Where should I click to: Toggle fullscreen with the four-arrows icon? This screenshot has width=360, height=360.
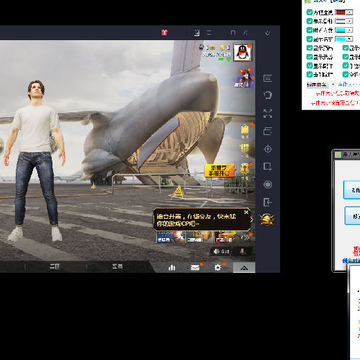(267, 113)
